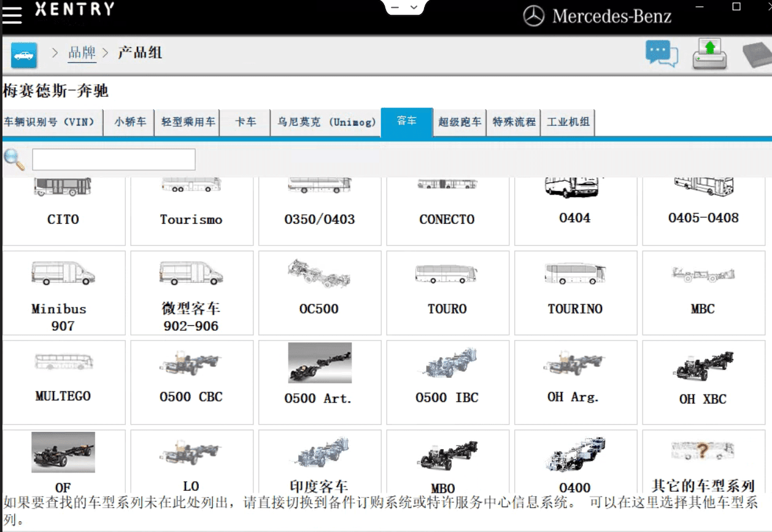Screen dimensions: 772x532
Task: Select the 超级跑车 tab
Action: [459, 122]
